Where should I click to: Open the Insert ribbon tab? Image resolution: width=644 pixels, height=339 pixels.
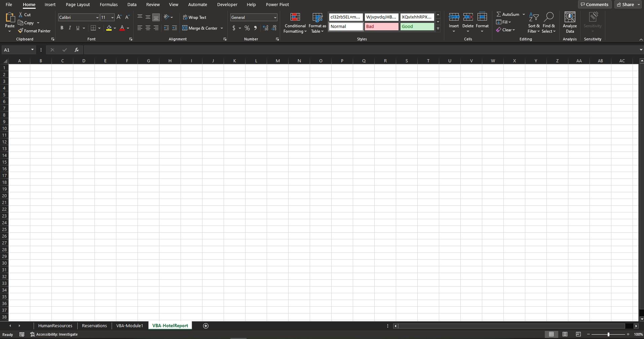click(x=50, y=4)
